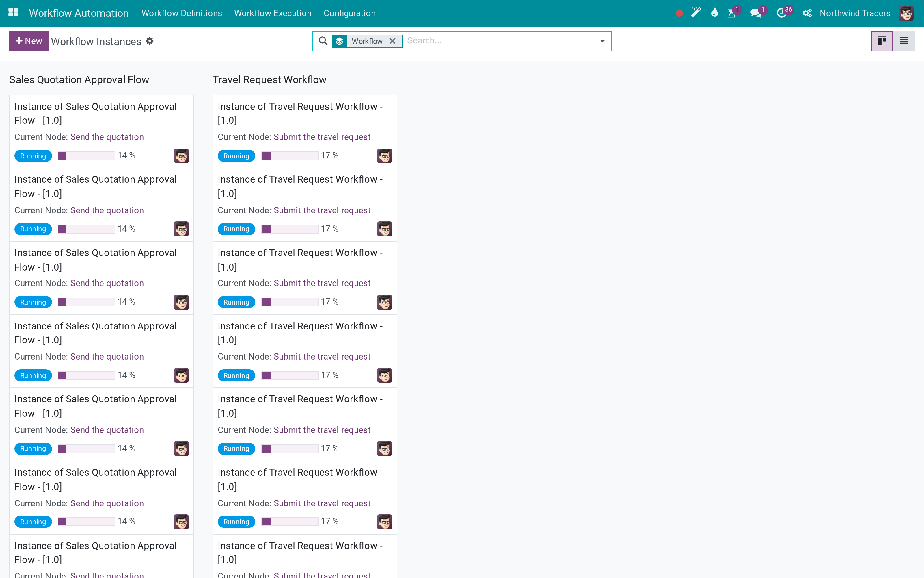The image size is (924, 578).
Task: Click the Sales Quotation Approval Flow column header
Action: click(79, 79)
